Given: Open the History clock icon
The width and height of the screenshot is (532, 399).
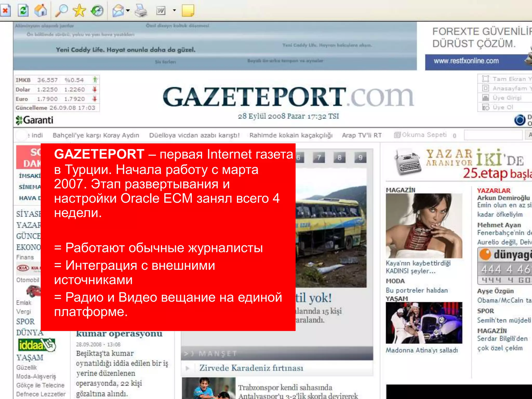Looking at the screenshot, I should tap(97, 11).
